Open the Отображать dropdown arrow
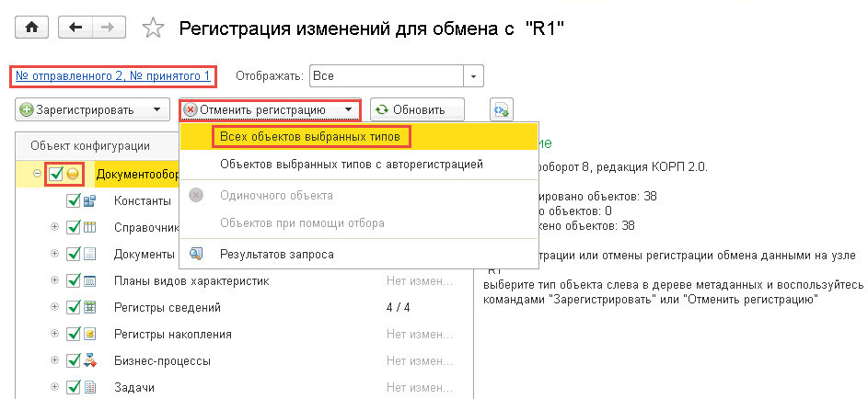 (473, 76)
